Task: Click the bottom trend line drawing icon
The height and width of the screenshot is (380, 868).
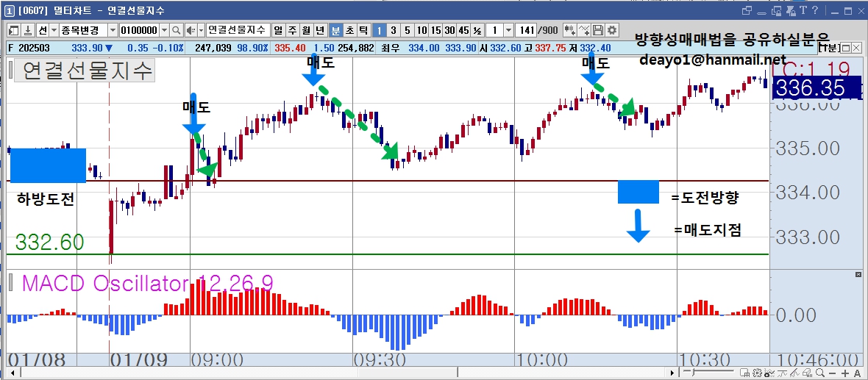Action: 794,373
